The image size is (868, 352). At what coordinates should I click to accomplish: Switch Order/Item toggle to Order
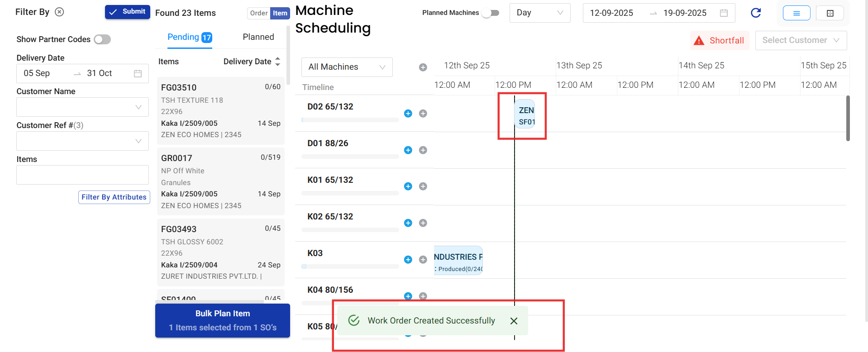tap(259, 13)
